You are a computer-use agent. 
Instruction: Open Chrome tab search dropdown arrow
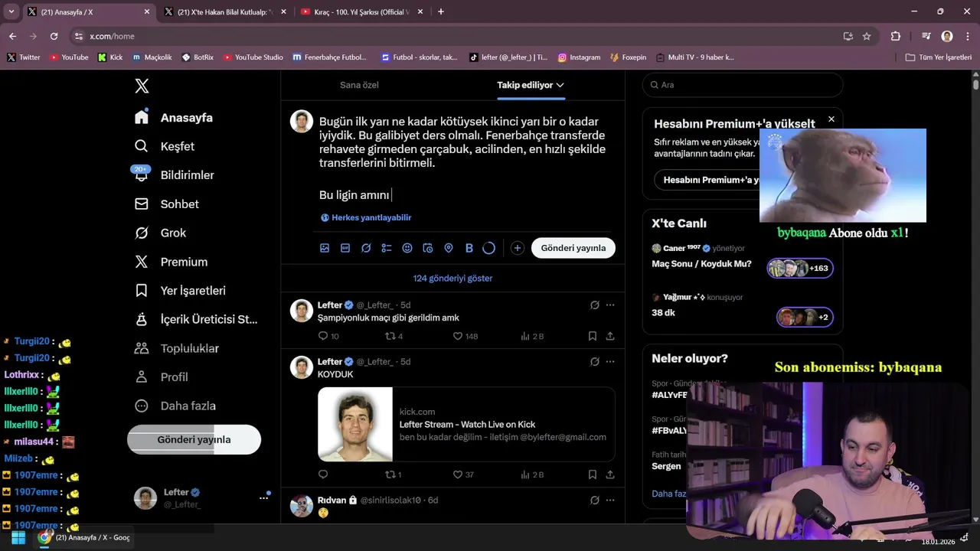coord(11,11)
